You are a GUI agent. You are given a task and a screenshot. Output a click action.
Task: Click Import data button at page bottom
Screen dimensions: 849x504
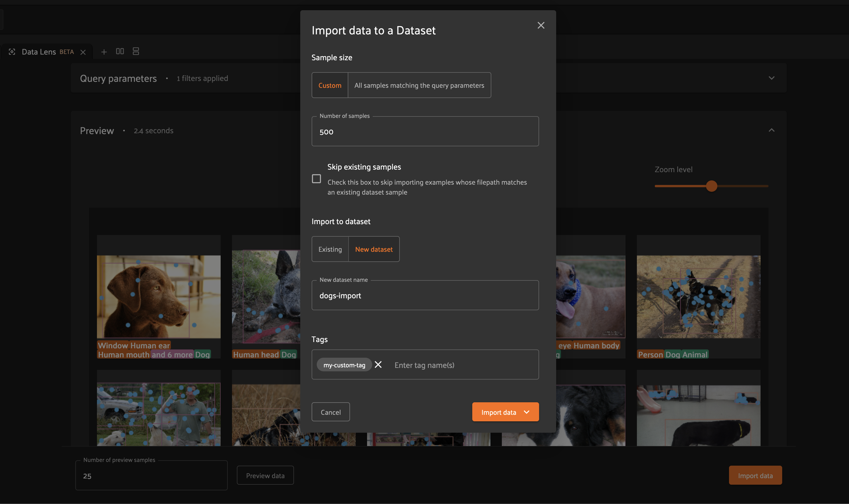[755, 476]
